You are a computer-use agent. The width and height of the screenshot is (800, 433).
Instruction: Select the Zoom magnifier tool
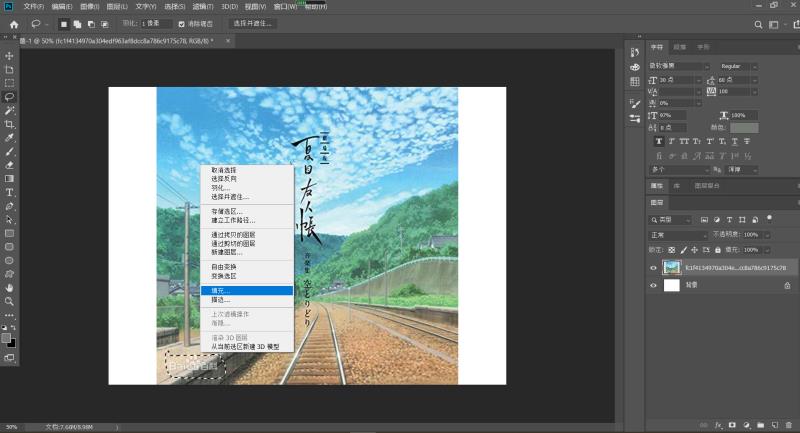click(10, 301)
